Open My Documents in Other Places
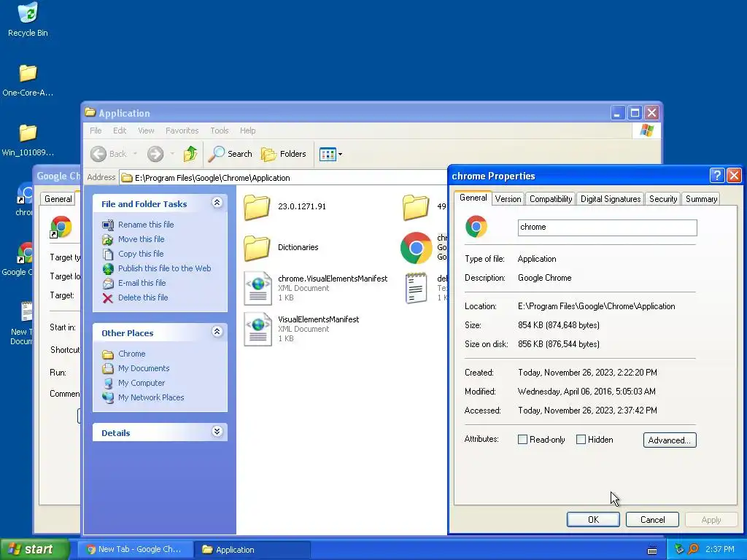The width and height of the screenshot is (747, 560). [144, 368]
